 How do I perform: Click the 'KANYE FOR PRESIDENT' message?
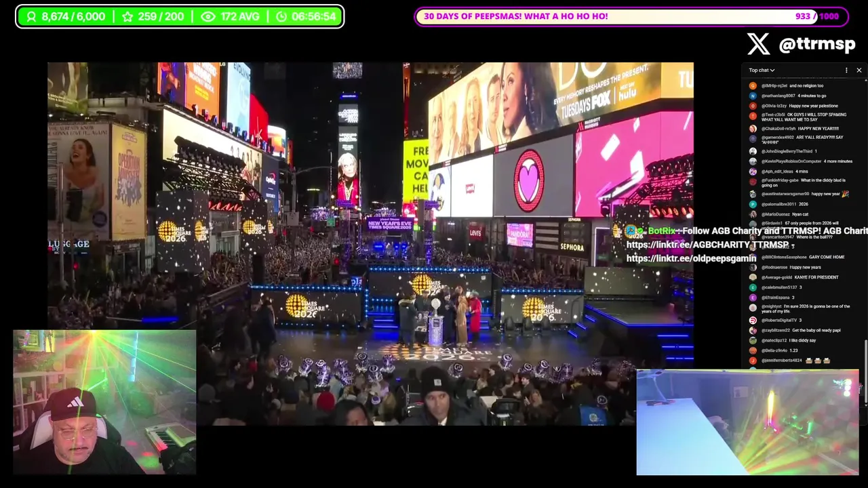click(x=818, y=277)
